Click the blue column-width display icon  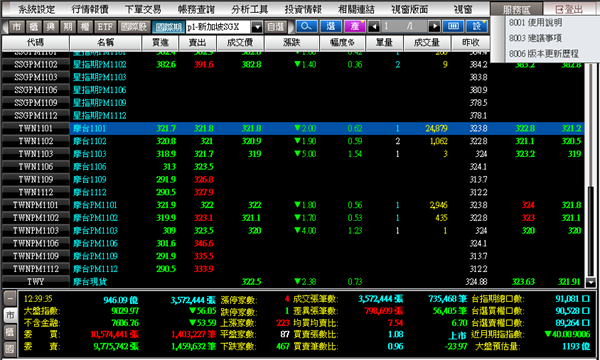[453, 26]
